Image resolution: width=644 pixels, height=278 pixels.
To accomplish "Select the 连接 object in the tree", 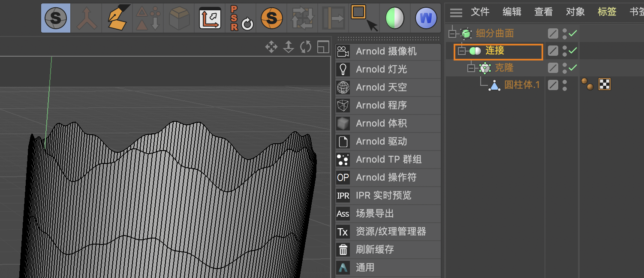I will point(495,51).
